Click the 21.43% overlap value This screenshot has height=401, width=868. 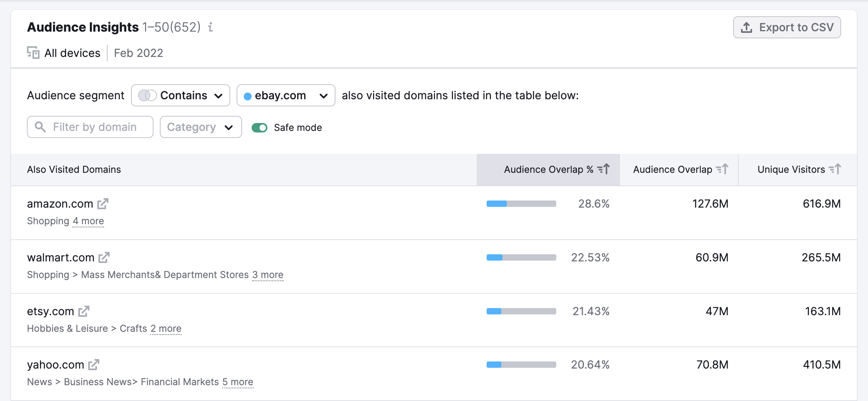pyautogui.click(x=591, y=311)
